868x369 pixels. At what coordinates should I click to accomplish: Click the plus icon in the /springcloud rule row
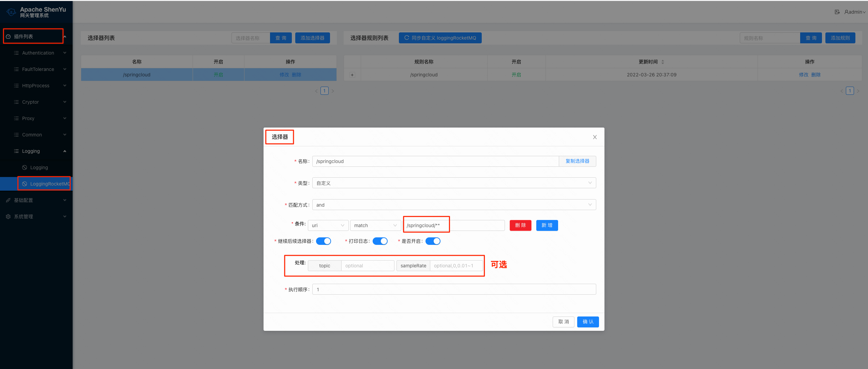click(x=352, y=75)
